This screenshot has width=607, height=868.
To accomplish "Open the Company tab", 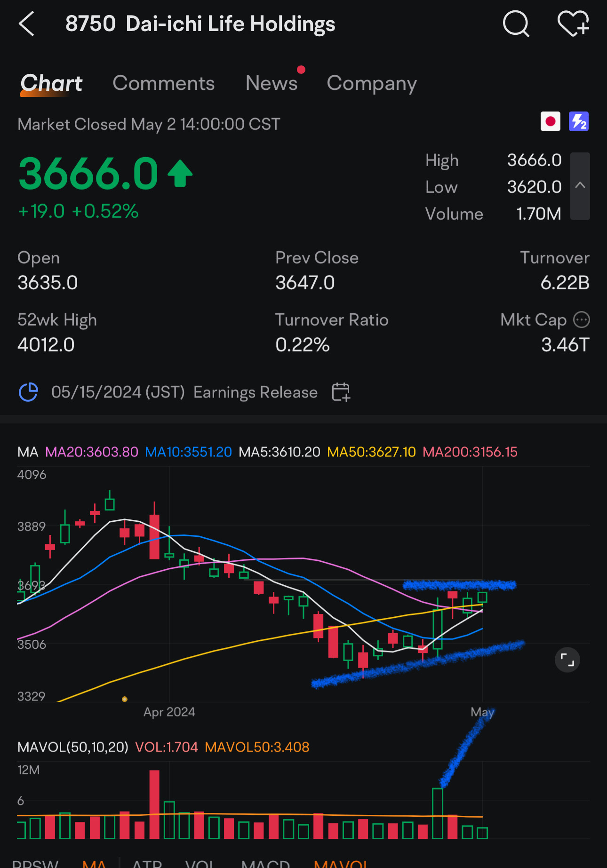I will click(x=372, y=83).
